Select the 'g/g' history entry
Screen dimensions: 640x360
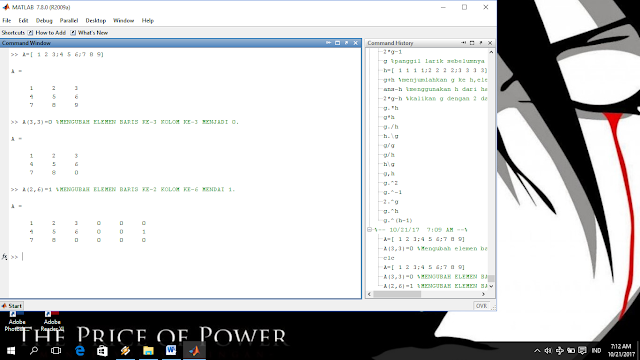coord(389,146)
